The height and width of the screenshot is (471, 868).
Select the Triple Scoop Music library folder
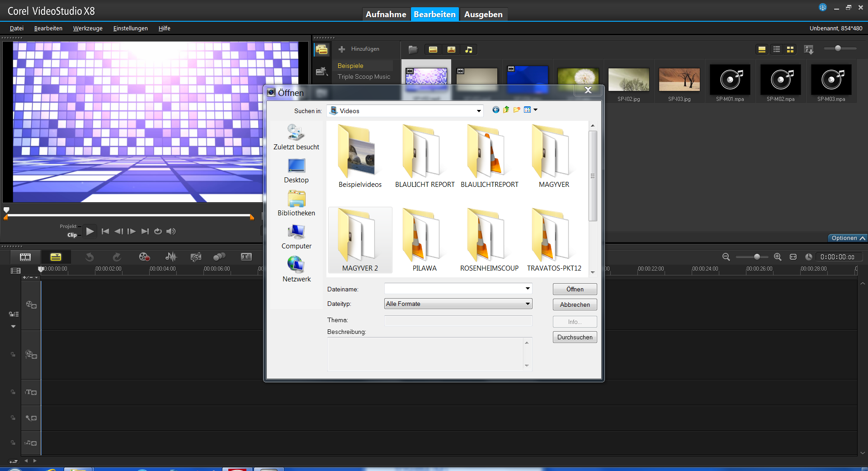(364, 76)
